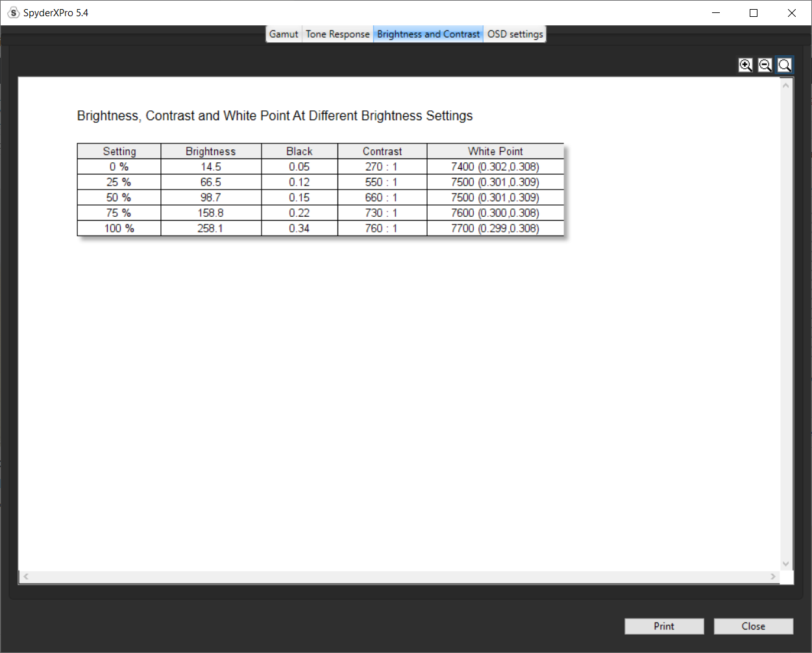
Task: Click the contrast value 270 : 1
Action: (x=382, y=167)
